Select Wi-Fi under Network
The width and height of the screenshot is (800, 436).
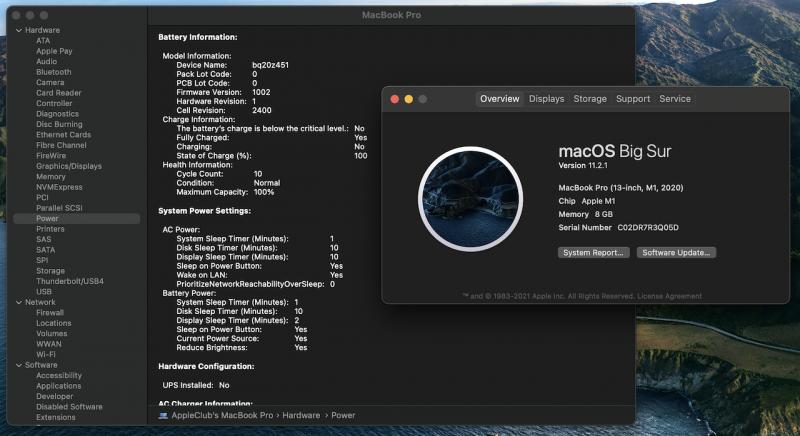[x=45, y=354]
